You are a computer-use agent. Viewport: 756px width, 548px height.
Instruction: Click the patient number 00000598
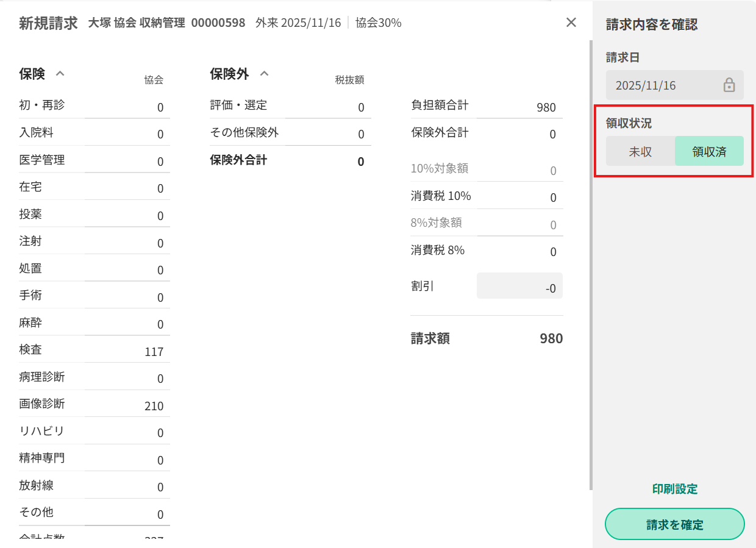[218, 23]
